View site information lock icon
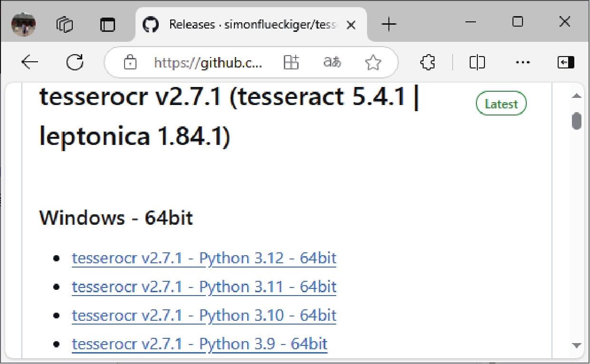Image resolution: width=590 pixels, height=364 pixels. tap(130, 62)
